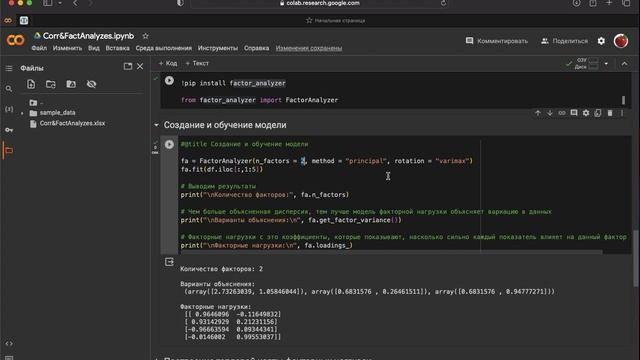
Task: Collapse the header with chevron up
Action: pos(624,64)
